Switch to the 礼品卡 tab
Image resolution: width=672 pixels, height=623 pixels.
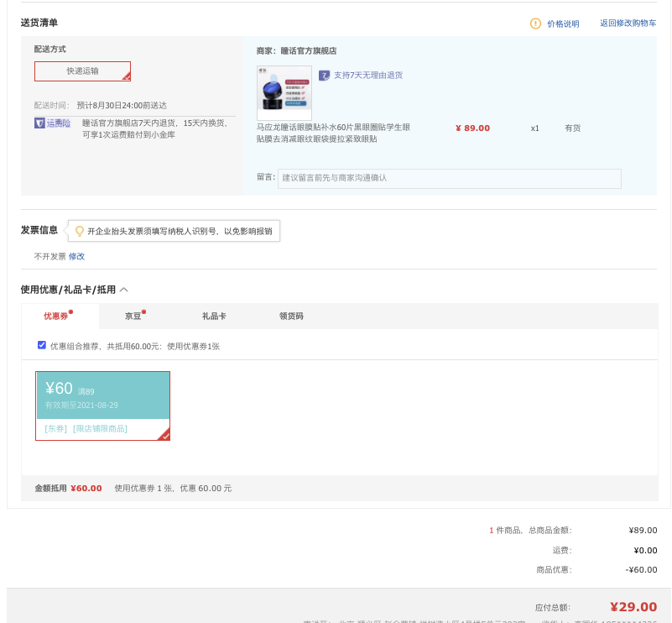(214, 317)
